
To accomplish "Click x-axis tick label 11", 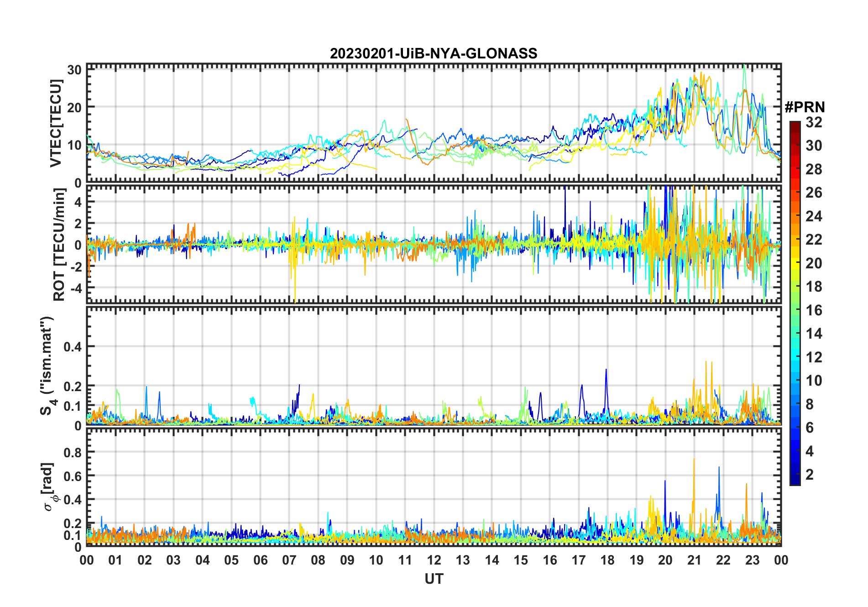I will (405, 560).
